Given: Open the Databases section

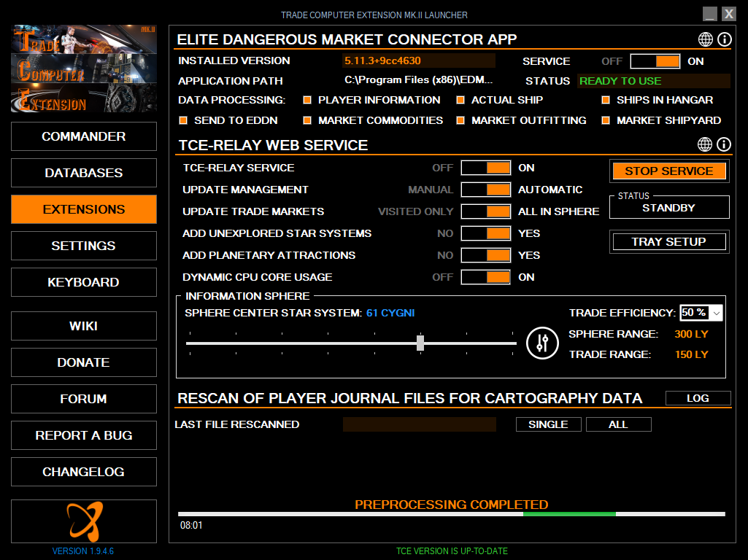Looking at the screenshot, I should coord(84,173).
